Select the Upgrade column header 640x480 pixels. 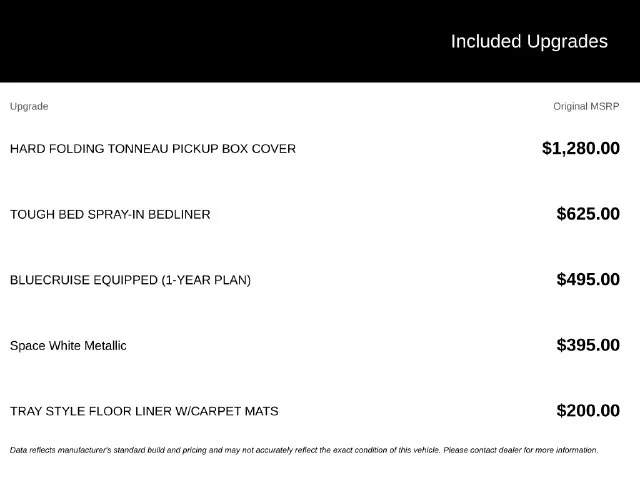tap(29, 107)
